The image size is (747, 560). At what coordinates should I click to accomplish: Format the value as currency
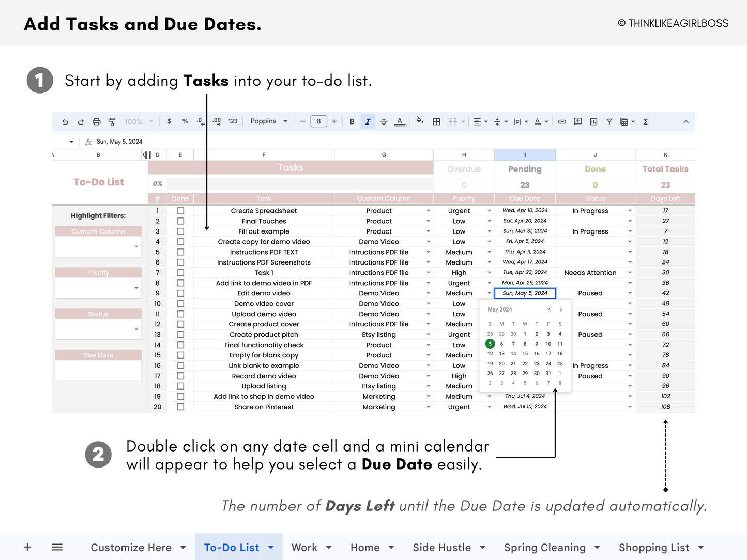[169, 121]
